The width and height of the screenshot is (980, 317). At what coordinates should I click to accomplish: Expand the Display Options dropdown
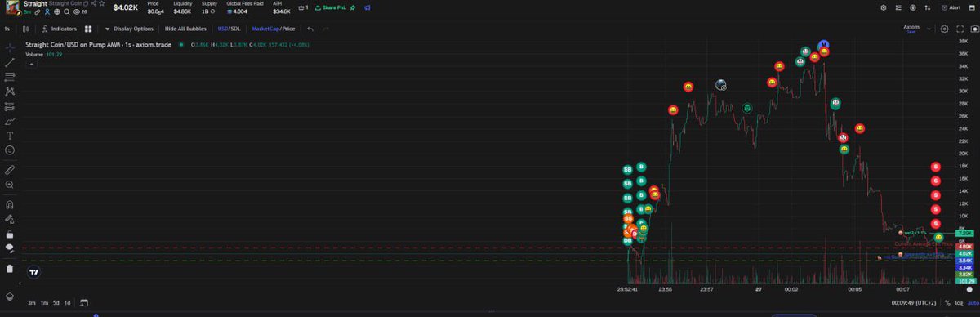[x=128, y=29]
